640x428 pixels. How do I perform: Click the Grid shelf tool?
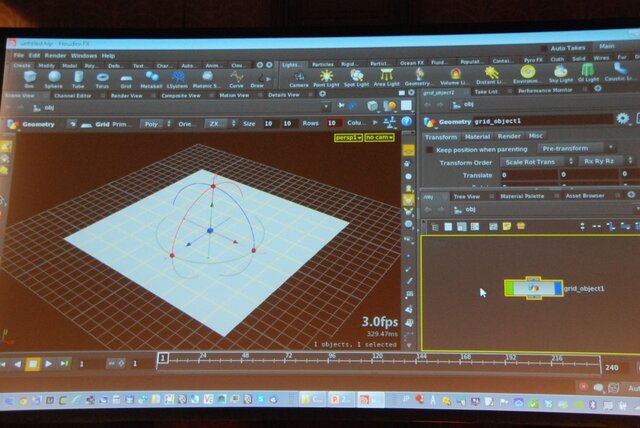[x=126, y=80]
